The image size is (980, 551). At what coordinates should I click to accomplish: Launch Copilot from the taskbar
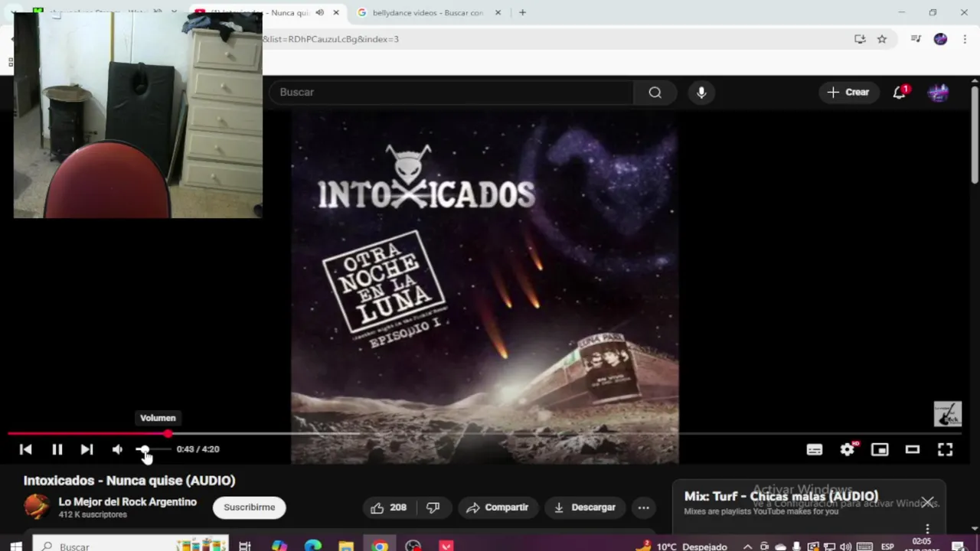279,546
